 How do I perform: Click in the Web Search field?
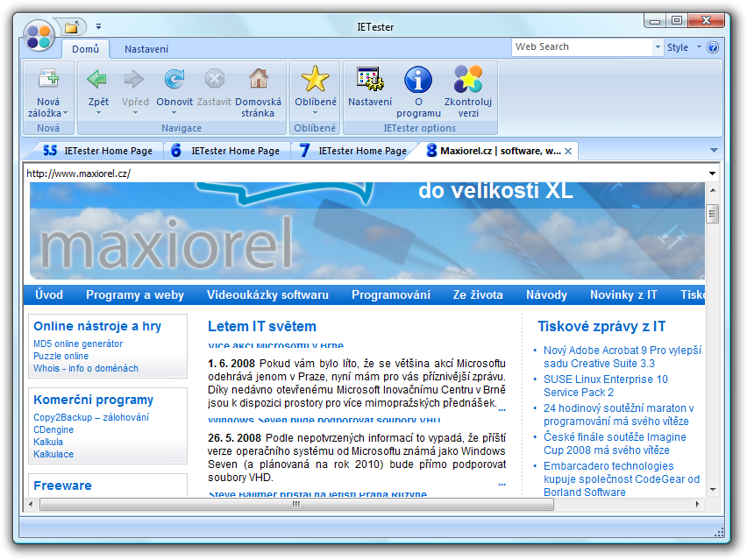point(582,47)
